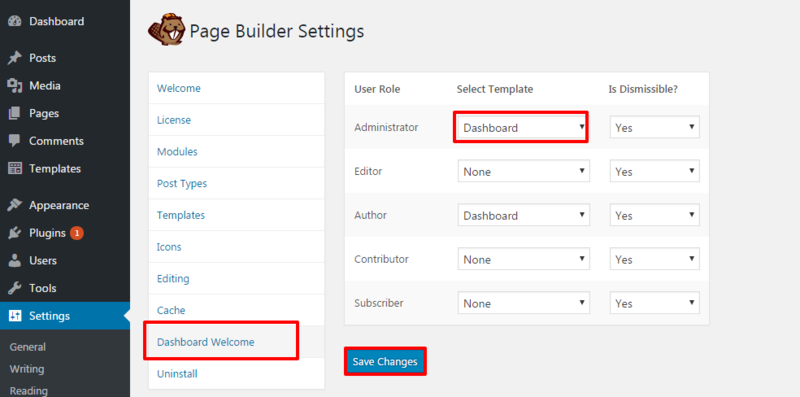Click the Save Changes button

385,362
